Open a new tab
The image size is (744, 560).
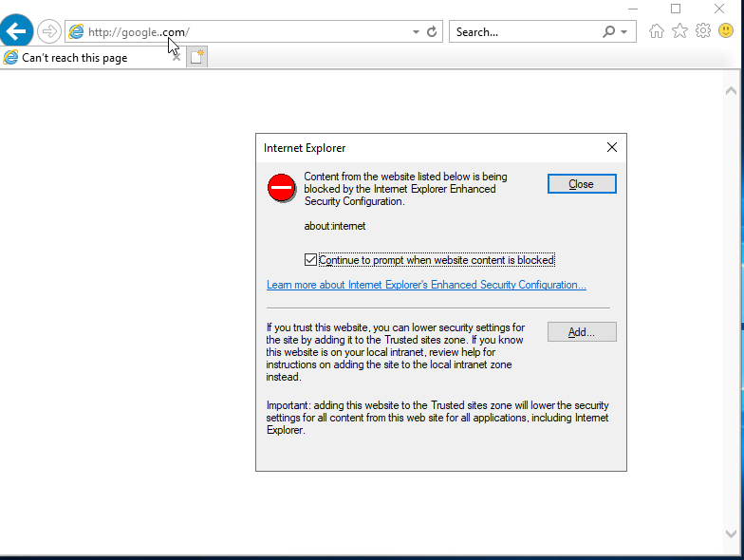(x=197, y=57)
